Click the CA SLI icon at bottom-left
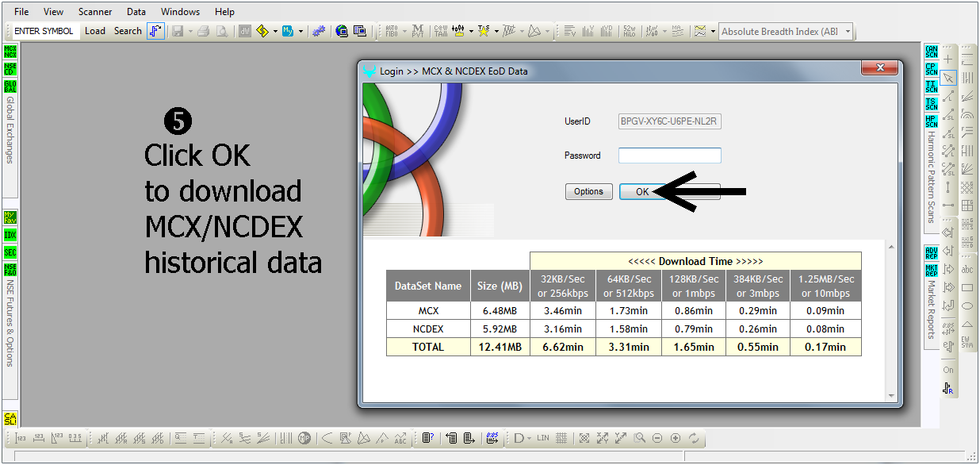Screen dimensions: 980x465 pyautogui.click(x=10, y=419)
